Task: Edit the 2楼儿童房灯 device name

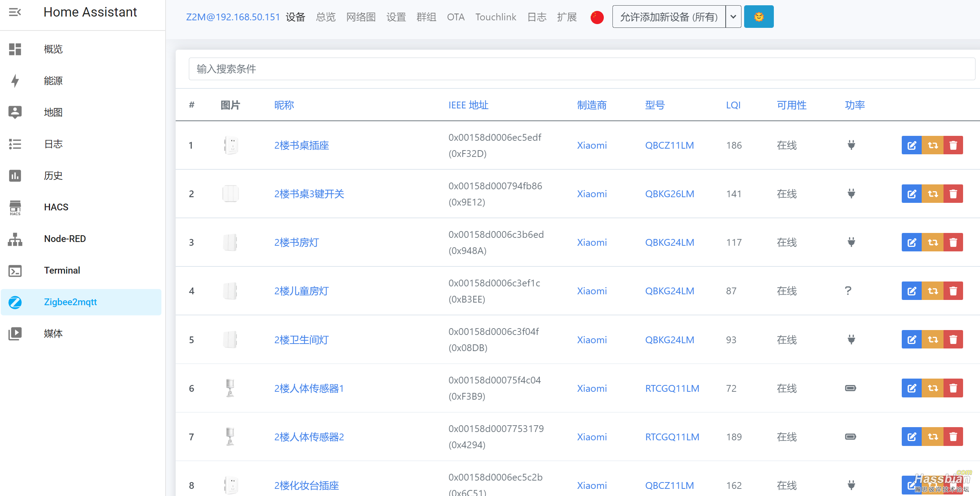Action: click(x=912, y=291)
